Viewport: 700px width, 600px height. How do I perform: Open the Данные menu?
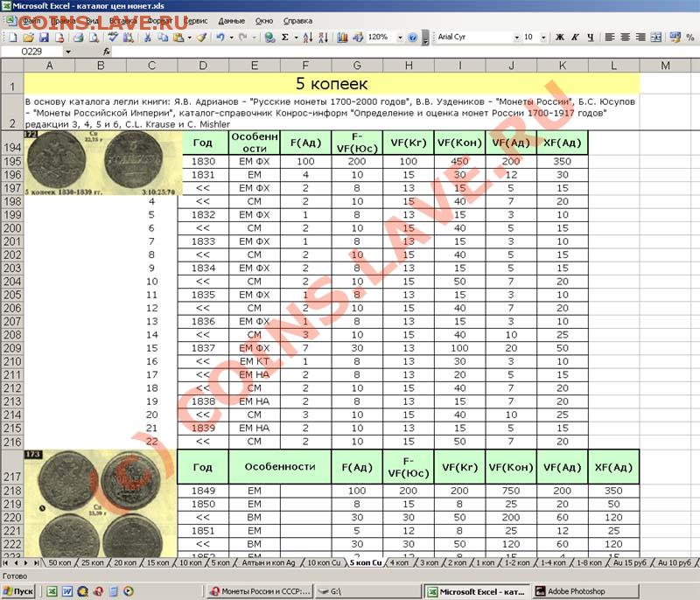coord(231,20)
